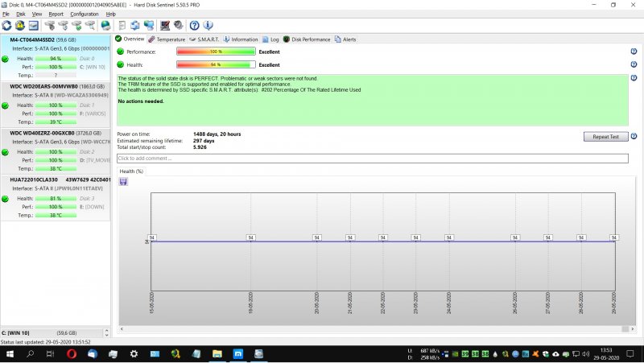Image resolution: width=644 pixels, height=363 pixels.
Task: Switch to the Information tab
Action: point(241,39)
